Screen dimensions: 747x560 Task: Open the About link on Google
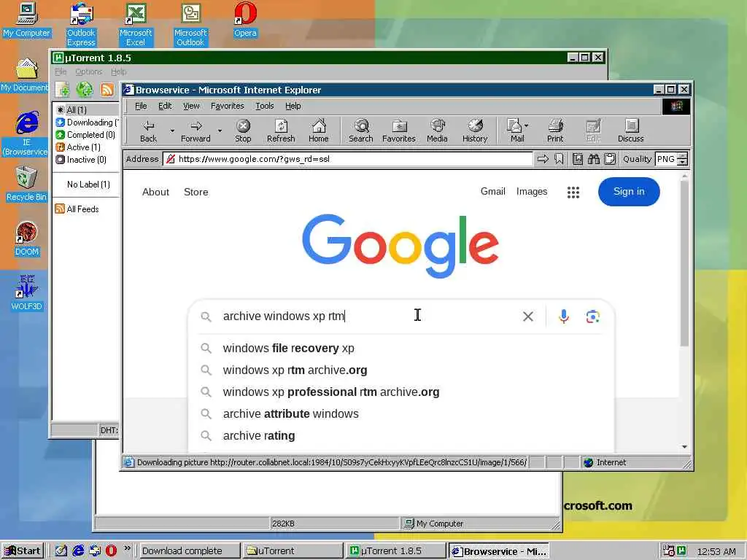[156, 192]
